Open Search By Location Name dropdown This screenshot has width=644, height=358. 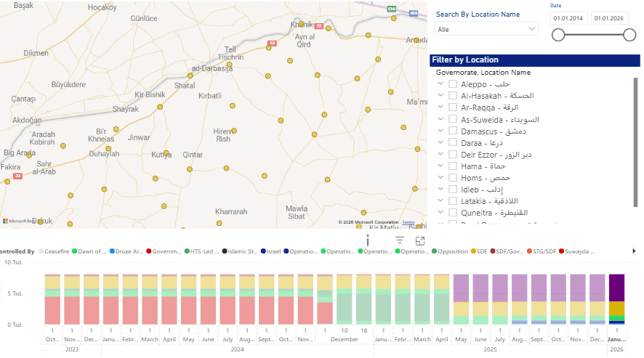[x=486, y=29]
